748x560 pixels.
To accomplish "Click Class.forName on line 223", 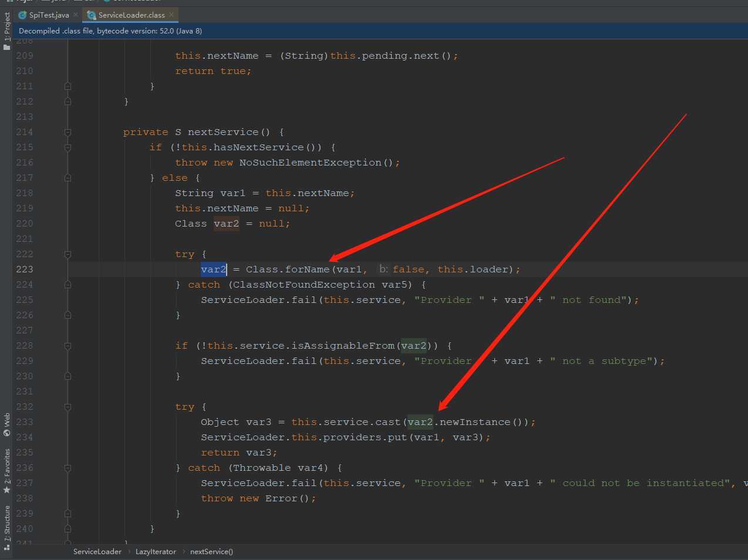I will pos(288,269).
